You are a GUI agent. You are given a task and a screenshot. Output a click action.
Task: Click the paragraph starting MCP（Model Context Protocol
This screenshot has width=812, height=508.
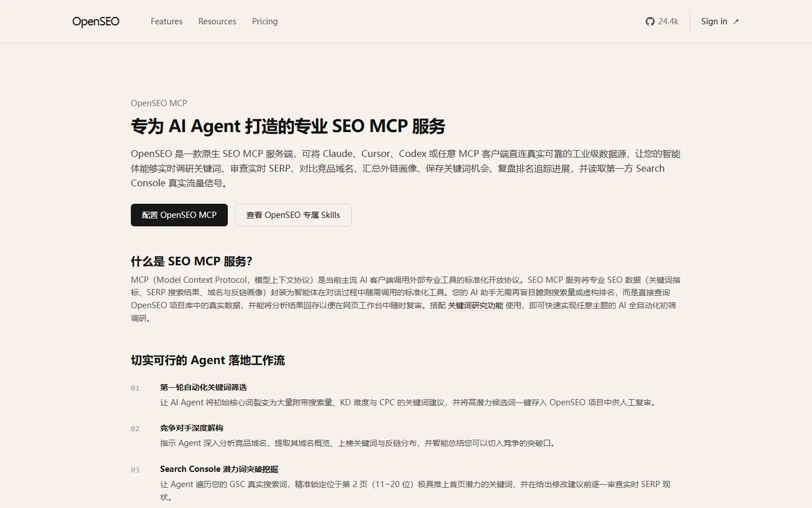click(x=405, y=299)
